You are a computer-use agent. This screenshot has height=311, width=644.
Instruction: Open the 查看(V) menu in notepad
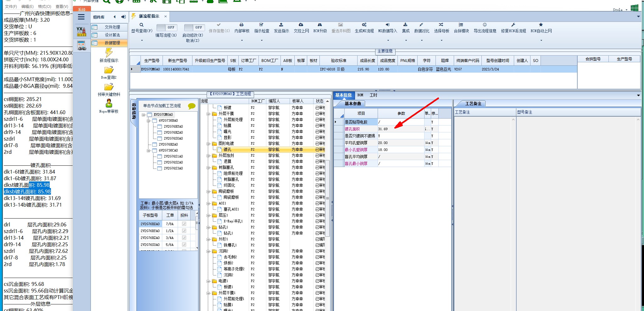coord(62,6)
